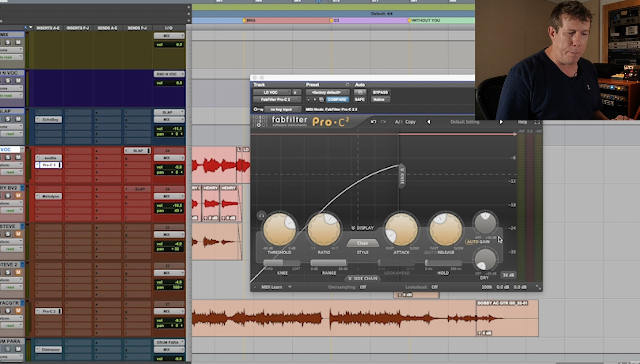
Task: Click the Threshold knob
Action: pyautogui.click(x=279, y=230)
